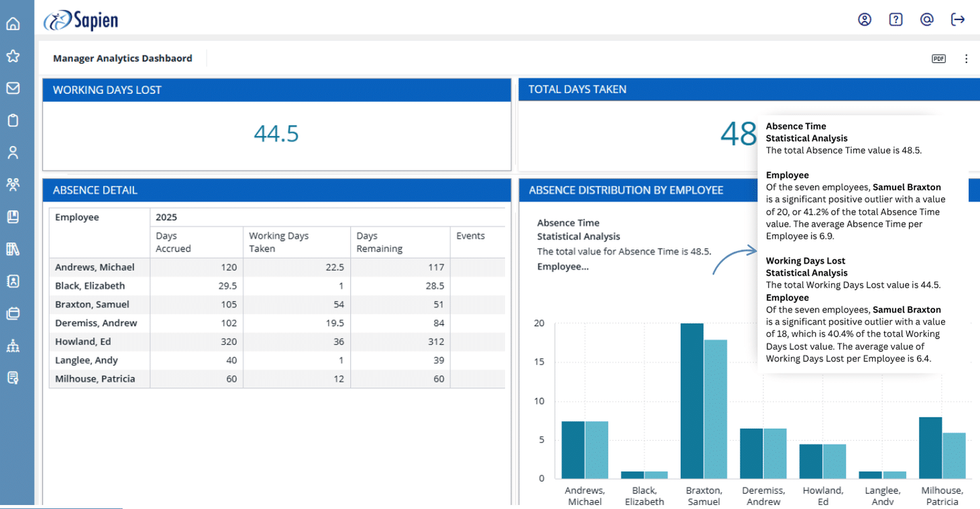Image resolution: width=980 pixels, height=509 pixels.
Task: Click the org chart hierarchy icon
Action: [x=13, y=346]
